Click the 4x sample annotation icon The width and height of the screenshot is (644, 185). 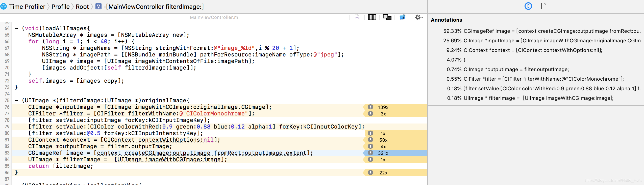[x=370, y=146]
